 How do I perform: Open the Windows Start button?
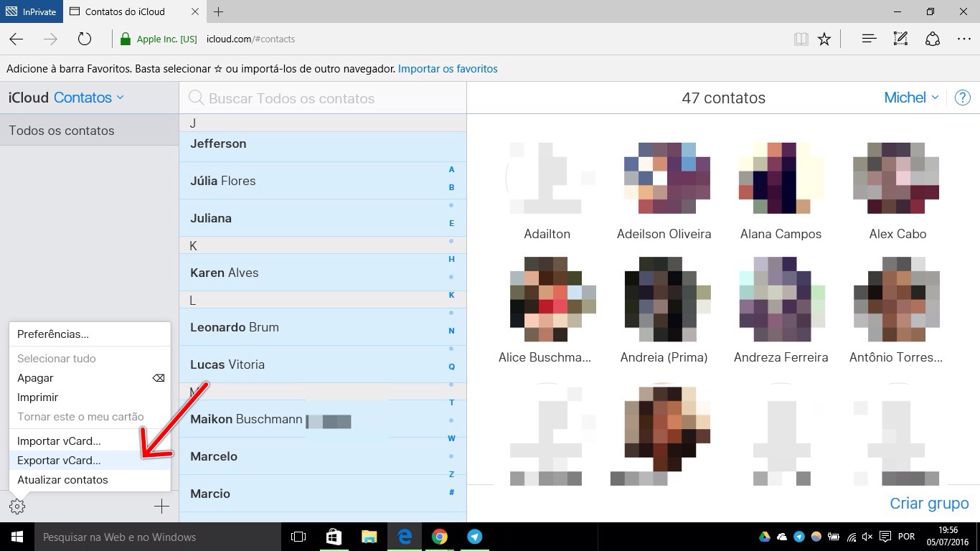17,537
